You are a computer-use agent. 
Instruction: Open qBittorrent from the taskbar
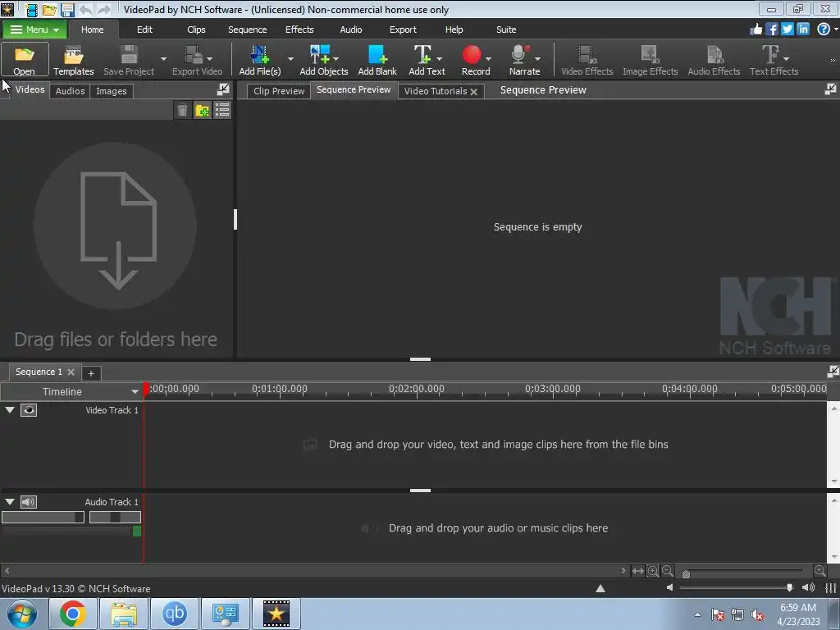point(174,614)
